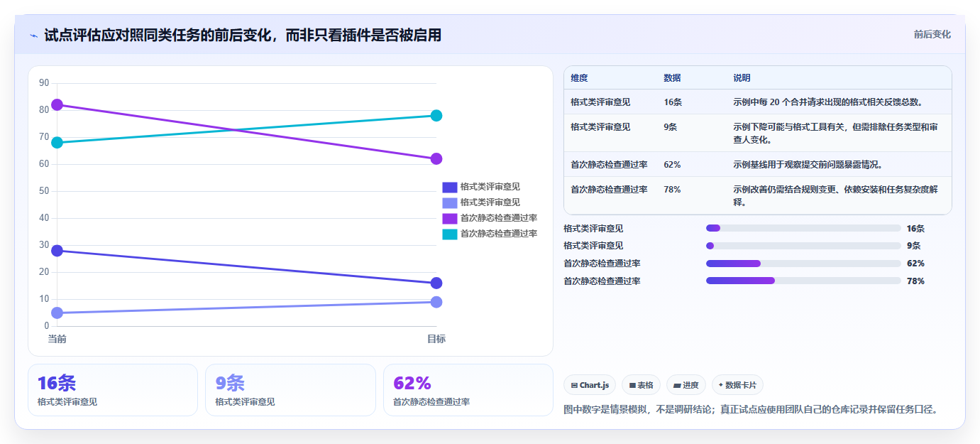
Task: Click the 说明 column header
Action: [x=742, y=78]
